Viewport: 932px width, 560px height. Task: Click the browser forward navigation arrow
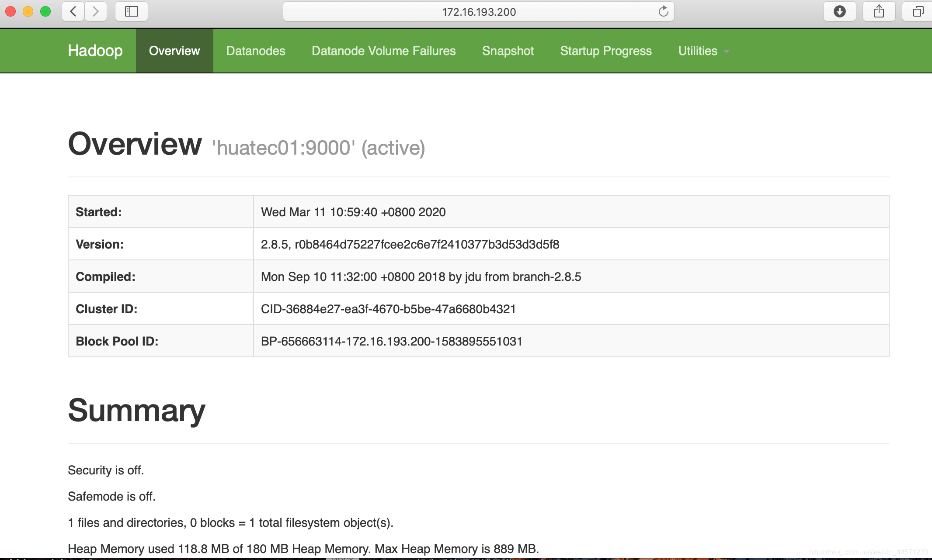click(x=95, y=10)
